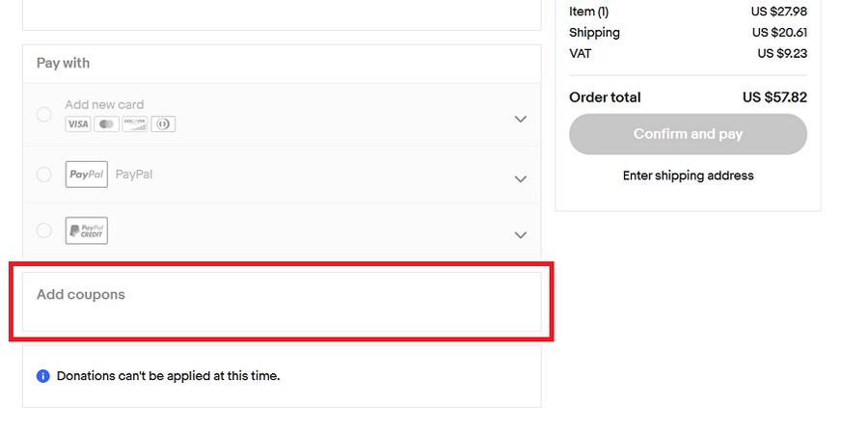Click the Enter shipping address link

tap(688, 175)
